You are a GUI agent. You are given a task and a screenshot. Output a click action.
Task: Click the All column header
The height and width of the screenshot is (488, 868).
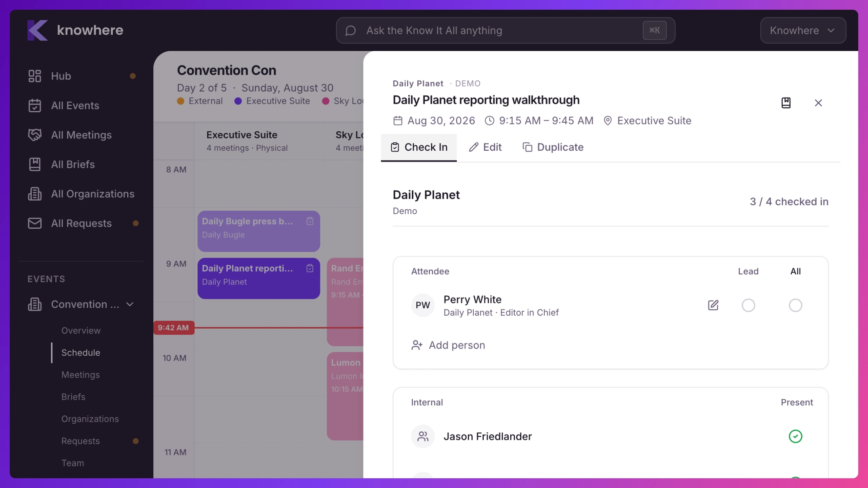(x=795, y=271)
